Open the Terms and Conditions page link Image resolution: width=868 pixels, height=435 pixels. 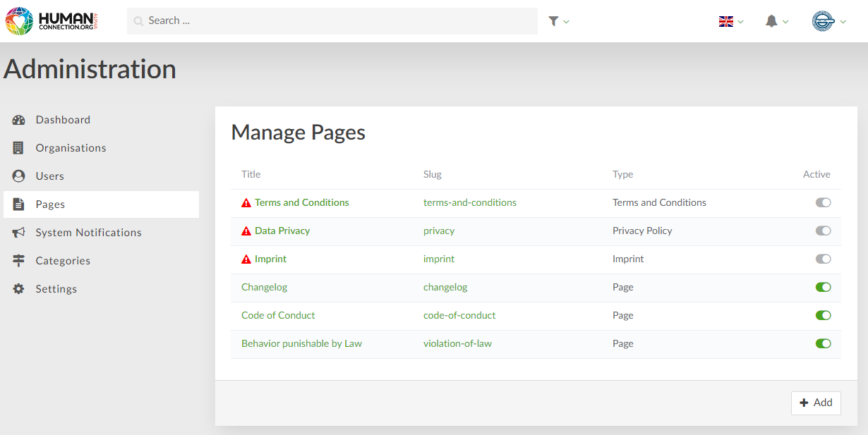302,202
